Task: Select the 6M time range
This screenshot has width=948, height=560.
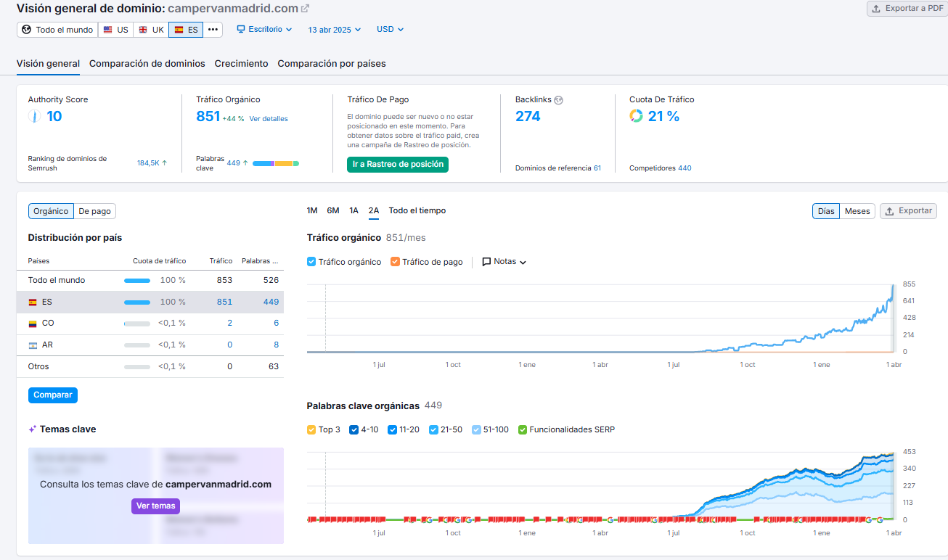Action: [332, 211]
